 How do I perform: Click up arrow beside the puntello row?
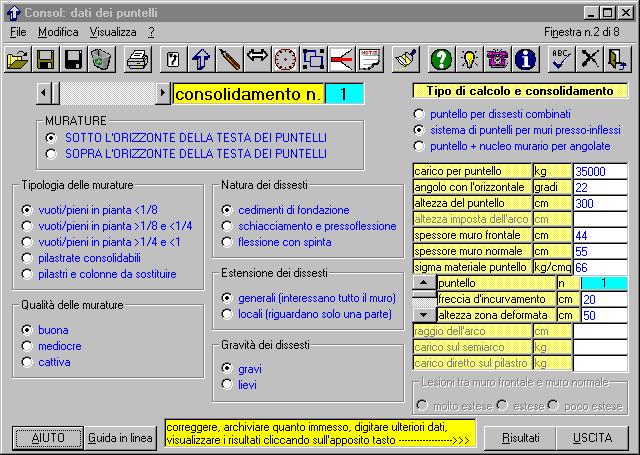point(423,283)
